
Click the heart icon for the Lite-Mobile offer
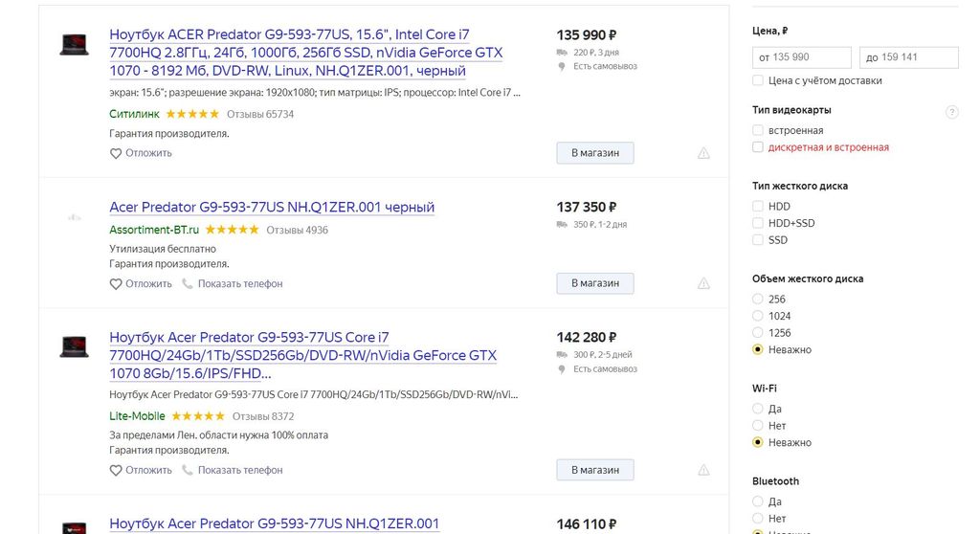[x=116, y=471]
